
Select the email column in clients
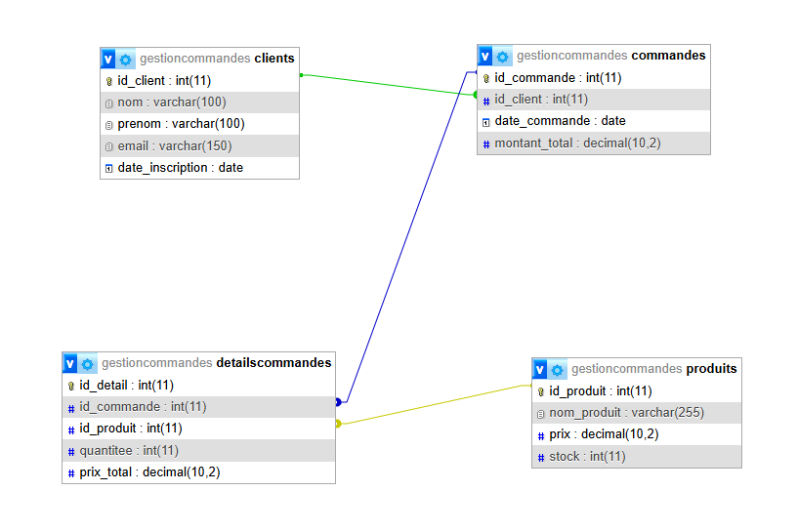click(175, 146)
